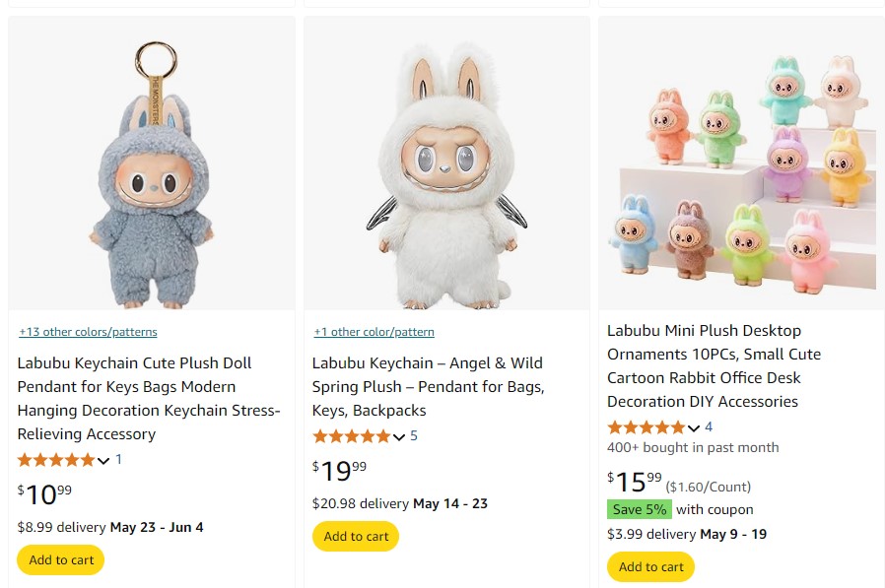Open the 5 reviews count link
Image resolution: width=885 pixels, height=588 pixels.
tap(414, 435)
